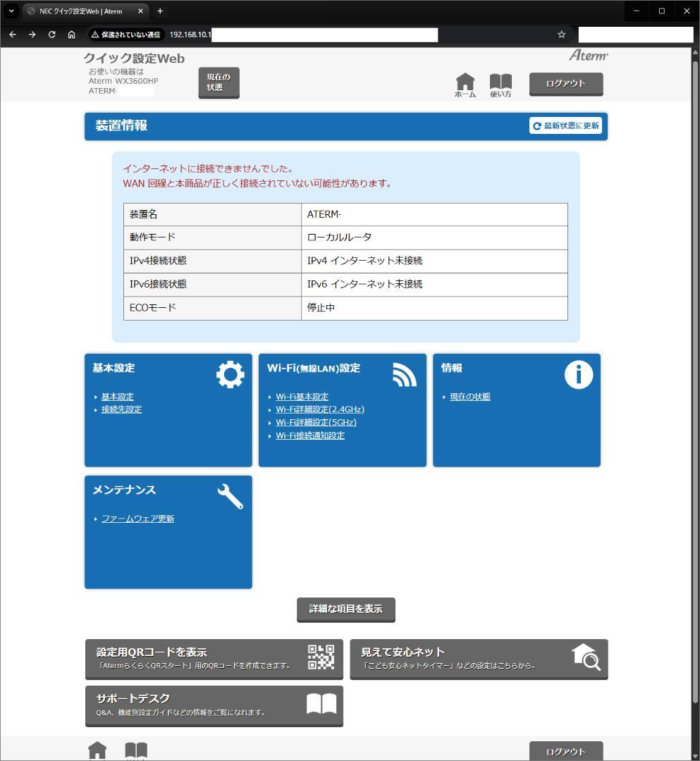Open Wi-Fi詳細設定(5GHz) link
This screenshot has width=700, height=761.
[316, 422]
